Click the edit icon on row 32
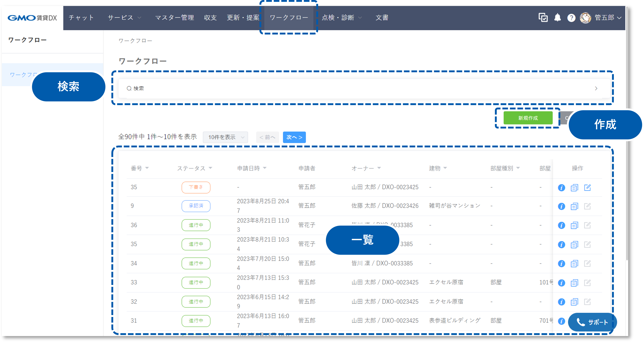This screenshot has width=644, height=342. pos(588,302)
